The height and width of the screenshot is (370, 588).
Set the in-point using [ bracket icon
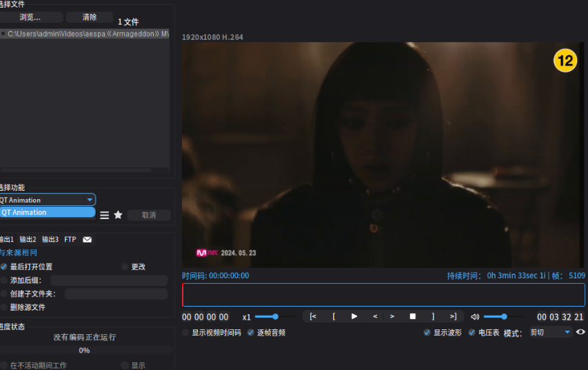[334, 316]
